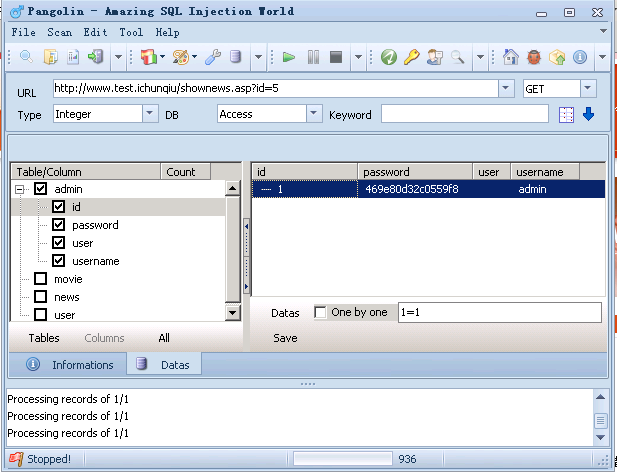The height and width of the screenshot is (472, 617).
Task: Uncheck the password column checkbox
Action: pyautogui.click(x=59, y=225)
